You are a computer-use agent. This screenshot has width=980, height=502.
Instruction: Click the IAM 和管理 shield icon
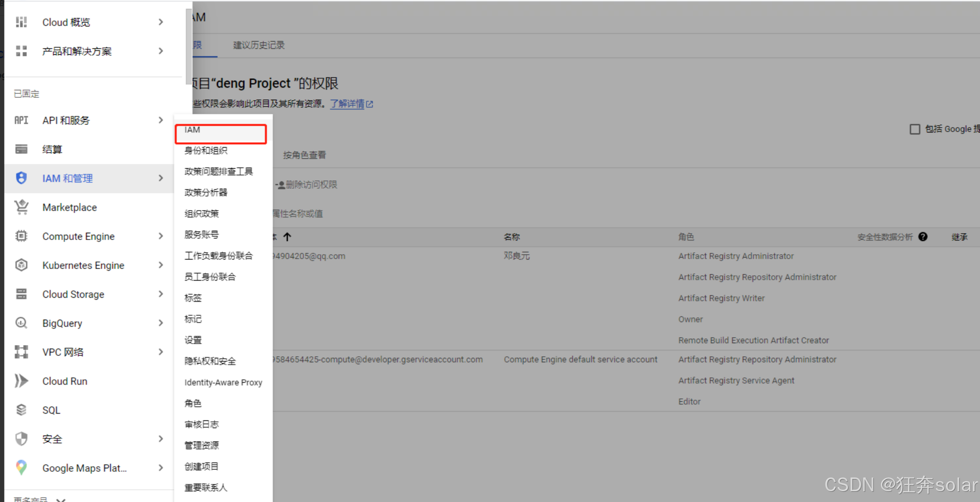coord(21,178)
